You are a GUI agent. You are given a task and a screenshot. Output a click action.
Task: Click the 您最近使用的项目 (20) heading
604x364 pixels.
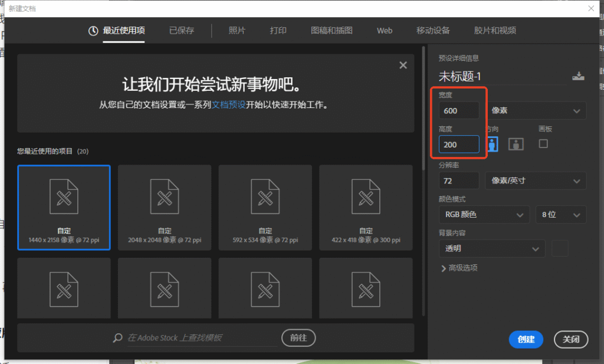pos(52,151)
